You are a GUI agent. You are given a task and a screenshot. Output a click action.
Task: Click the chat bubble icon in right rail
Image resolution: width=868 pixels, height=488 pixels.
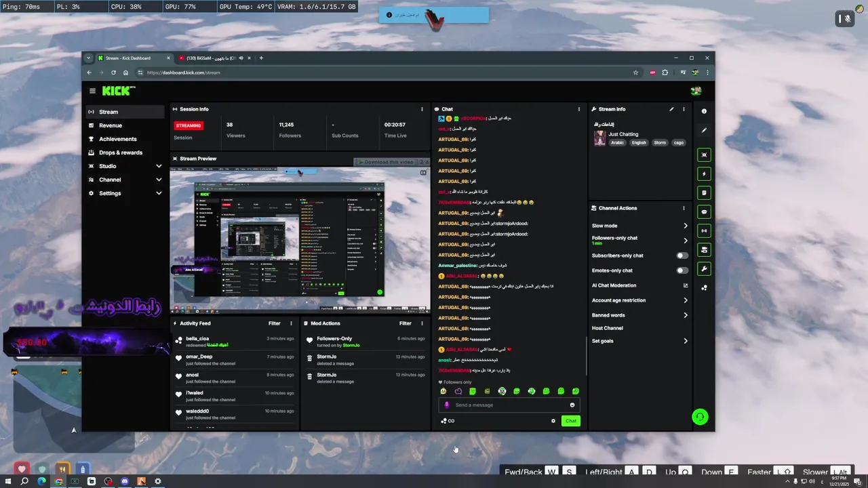[x=704, y=212]
